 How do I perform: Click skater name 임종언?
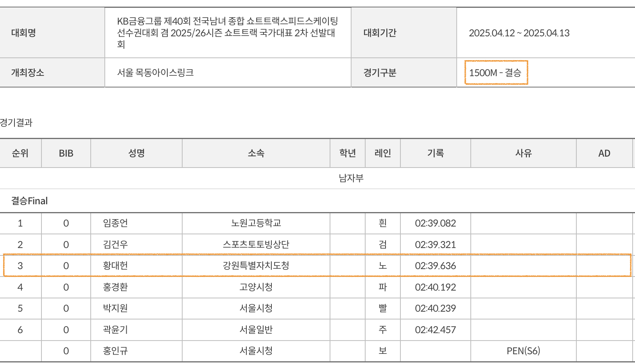click(115, 223)
